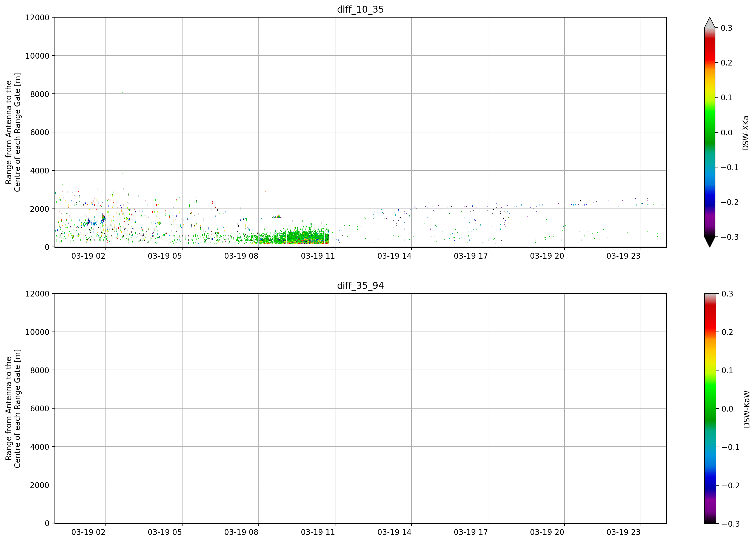Viewport: 756px width, 542px height.
Task: Click the 0.1 tick on DSW-XKa colorbar
Action: coord(727,98)
